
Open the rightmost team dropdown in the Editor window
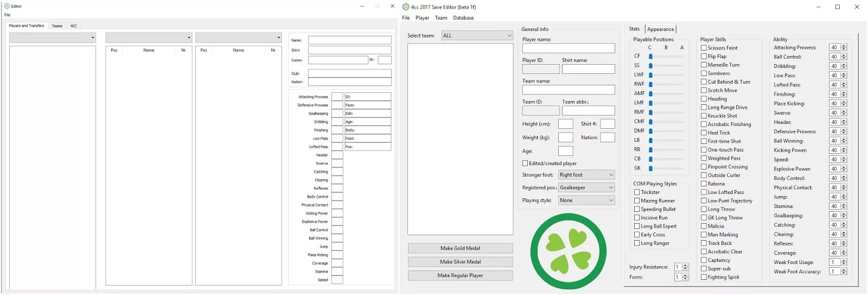coord(238,37)
